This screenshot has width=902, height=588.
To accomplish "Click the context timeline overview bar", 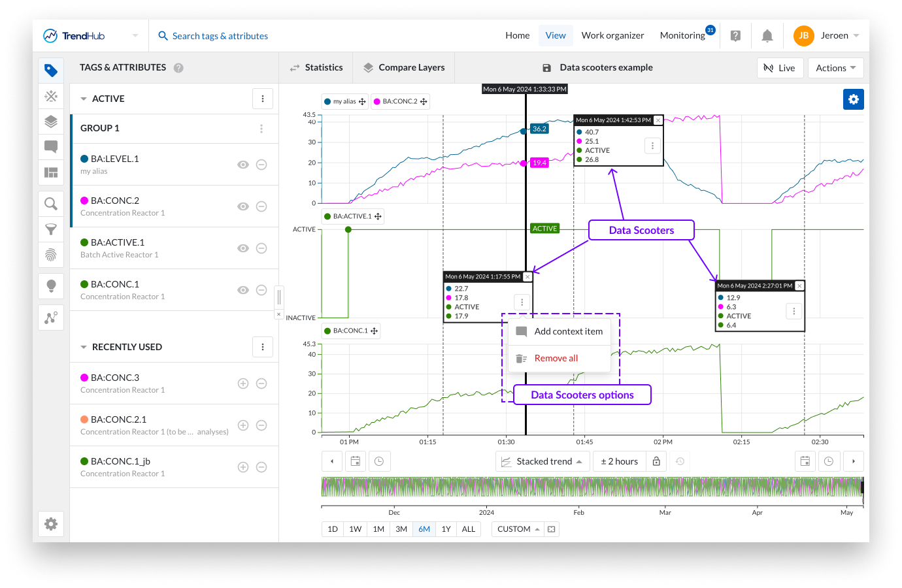I will tap(592, 487).
